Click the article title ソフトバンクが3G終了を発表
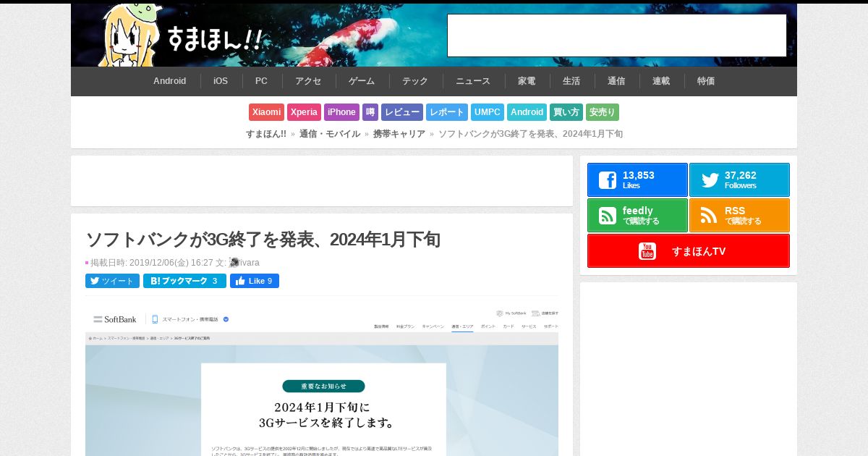The width and height of the screenshot is (868, 456). click(263, 240)
